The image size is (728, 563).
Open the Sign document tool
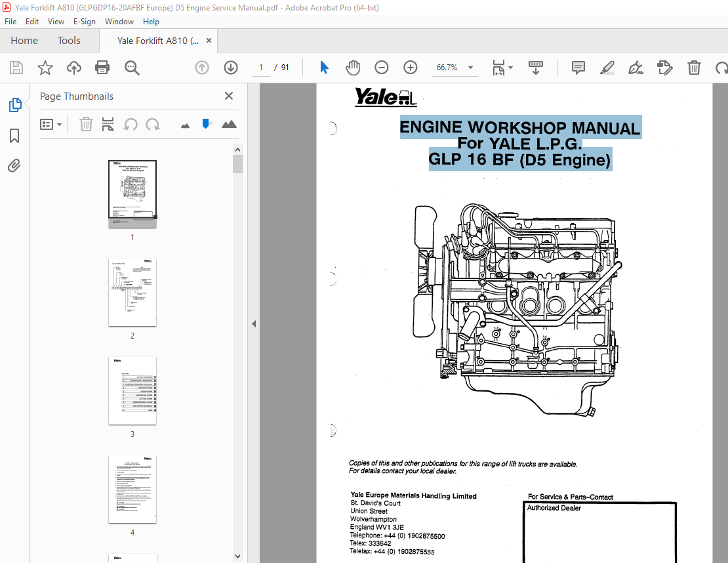[x=636, y=68]
